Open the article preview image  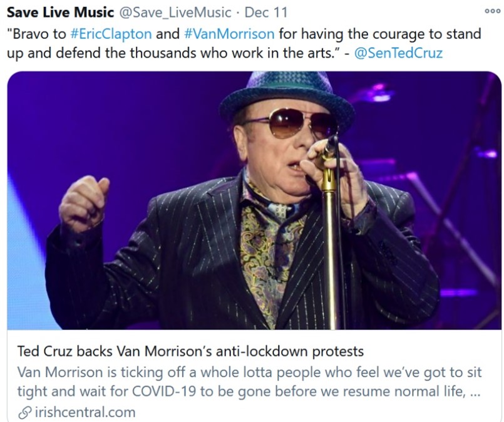[254, 200]
